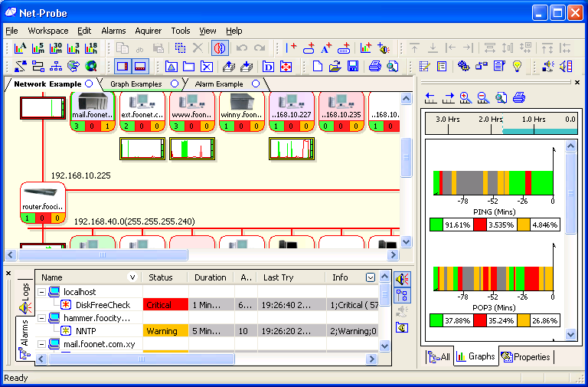
Task: Select the 5 minute graph range icon
Action: [38, 48]
